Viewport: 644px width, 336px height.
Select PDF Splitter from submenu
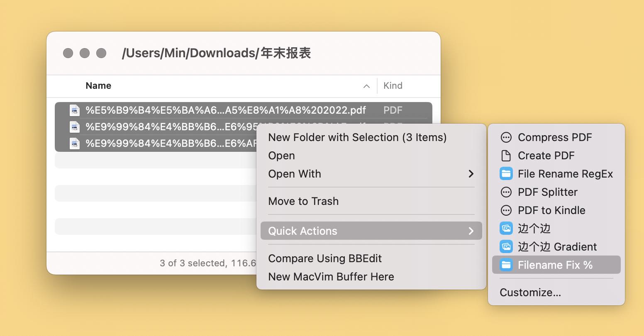coord(556,192)
